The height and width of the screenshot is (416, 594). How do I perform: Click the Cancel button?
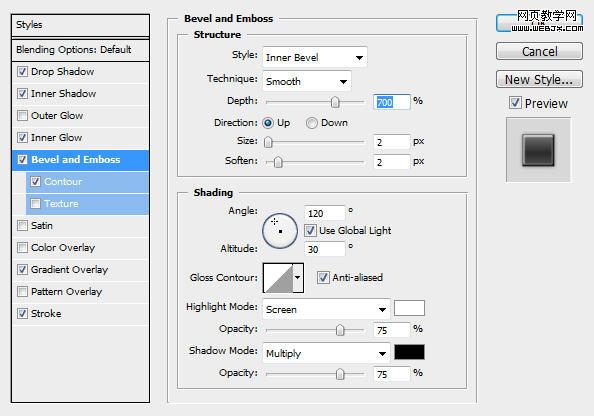tap(539, 51)
